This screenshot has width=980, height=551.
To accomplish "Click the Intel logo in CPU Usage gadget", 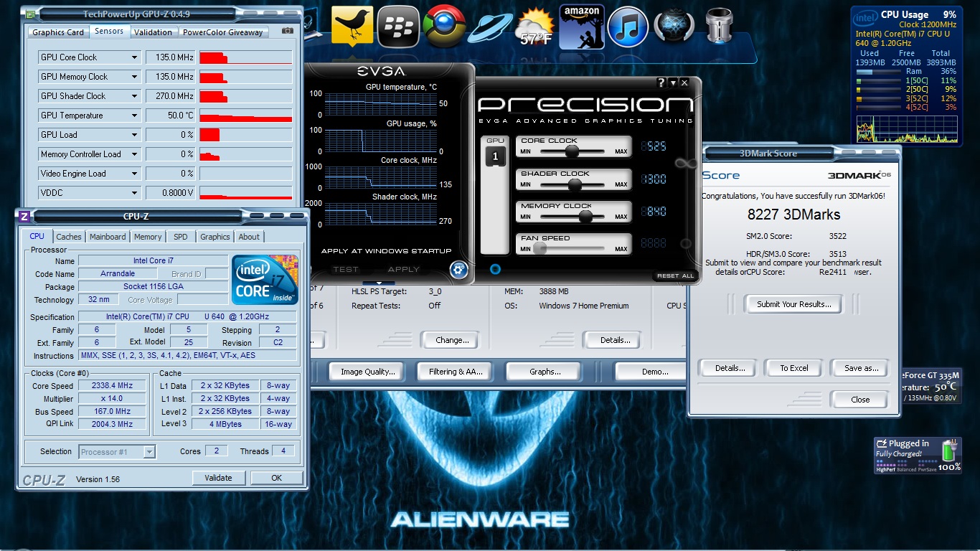I will [866, 17].
